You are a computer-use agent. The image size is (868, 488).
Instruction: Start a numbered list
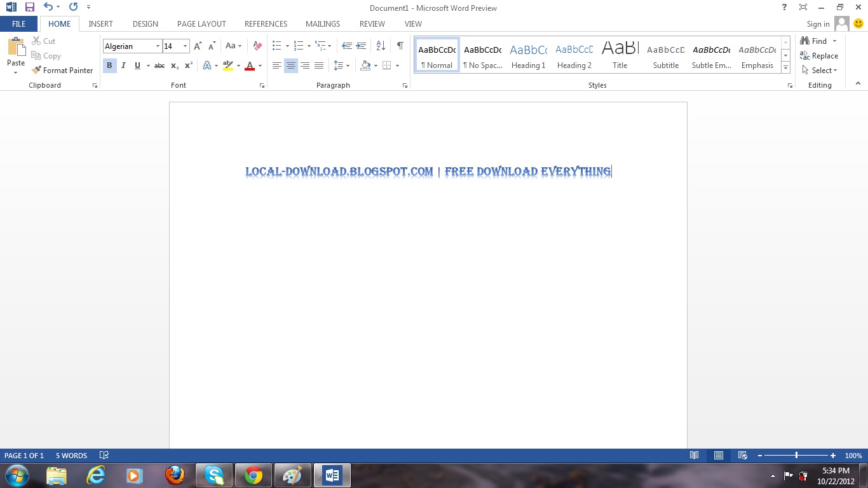click(x=299, y=46)
